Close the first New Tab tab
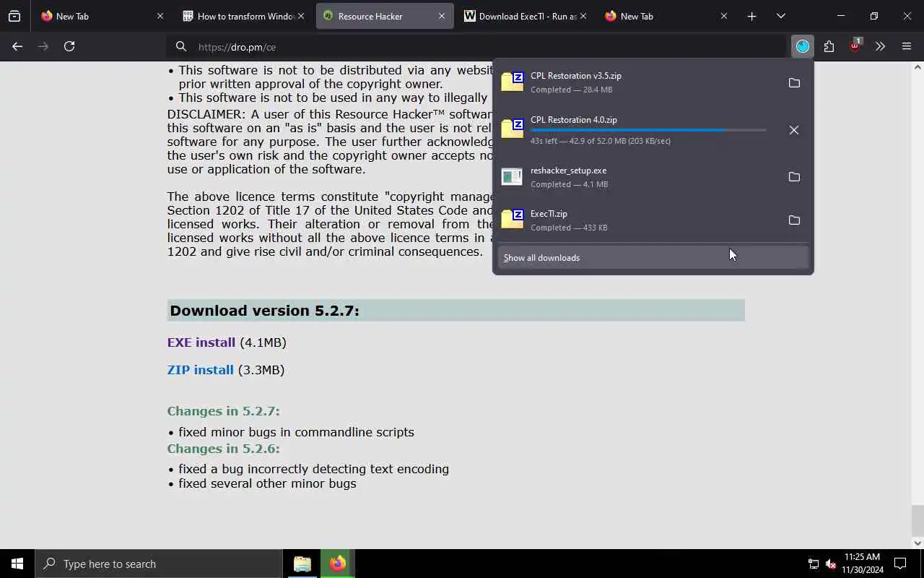The image size is (924, 578). click(160, 16)
